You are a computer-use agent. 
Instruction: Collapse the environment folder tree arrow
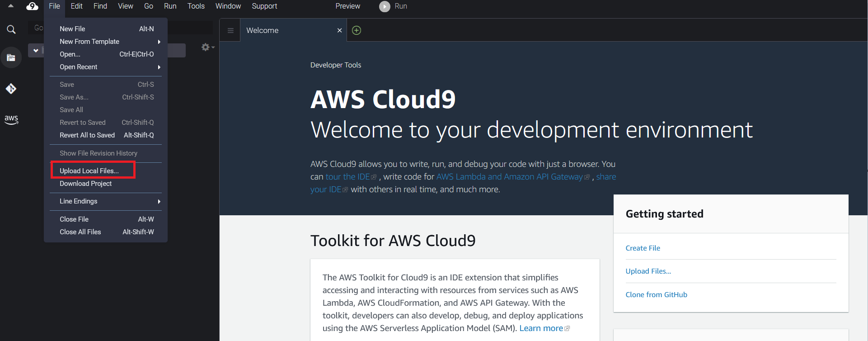pos(36,51)
